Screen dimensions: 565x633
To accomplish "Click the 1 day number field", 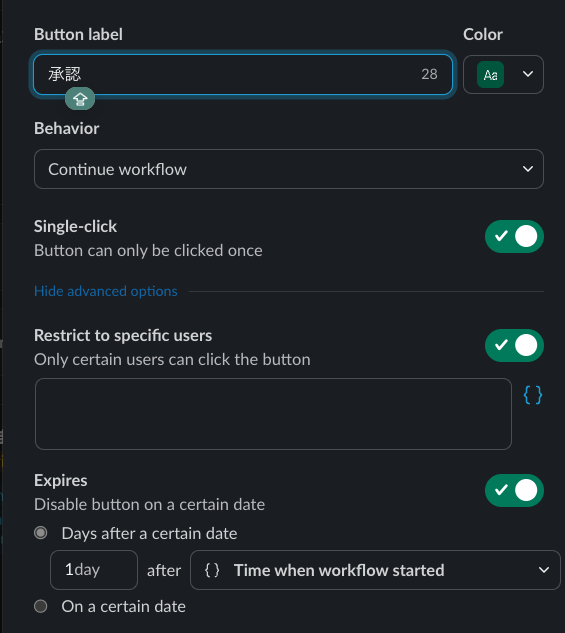I will (94, 570).
